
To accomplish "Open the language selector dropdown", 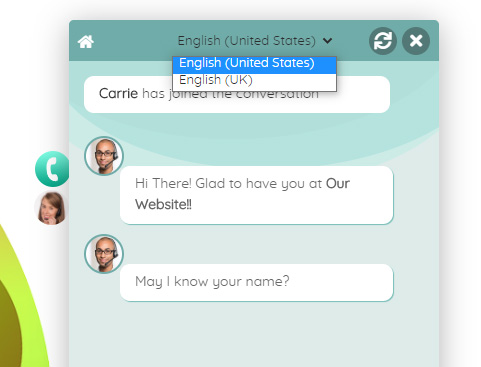I will pyautogui.click(x=255, y=41).
